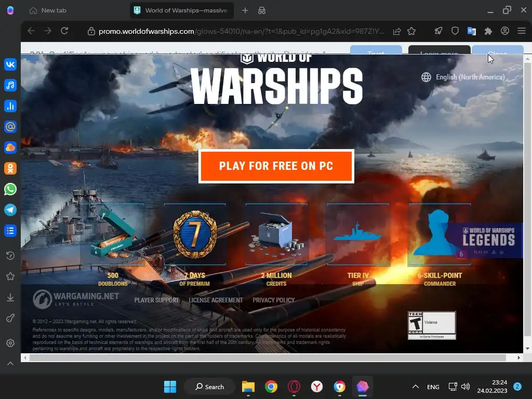Open the Odnoklassniki sidebar shortcut
The height and width of the screenshot is (399, 532).
[x=10, y=168]
